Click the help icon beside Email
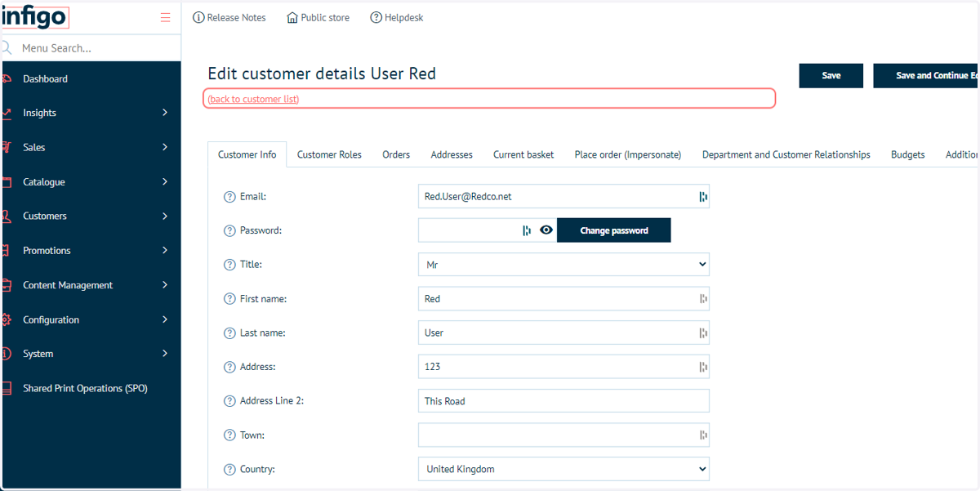This screenshot has width=980, height=491. (x=229, y=197)
